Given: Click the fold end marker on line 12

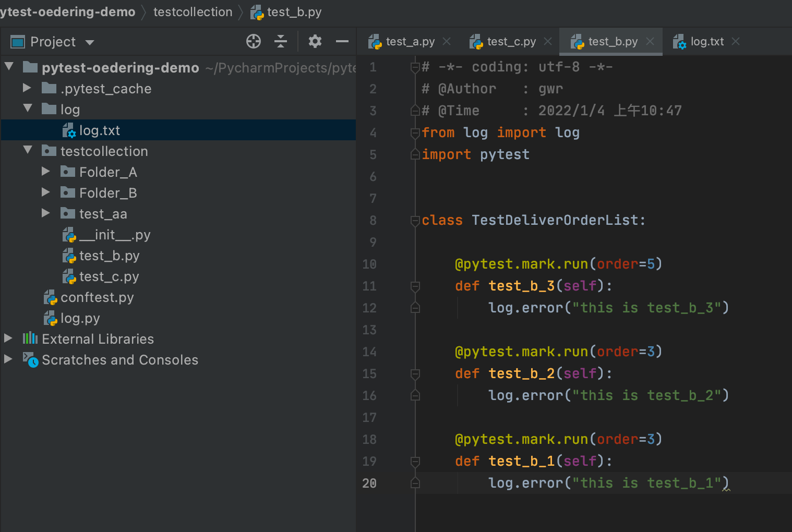Looking at the screenshot, I should point(415,308).
